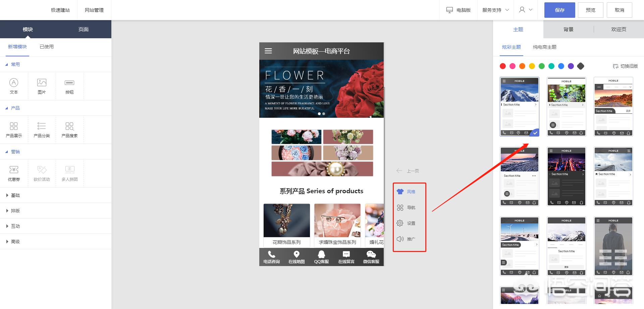Add the 砍价活动 module

(x=42, y=173)
